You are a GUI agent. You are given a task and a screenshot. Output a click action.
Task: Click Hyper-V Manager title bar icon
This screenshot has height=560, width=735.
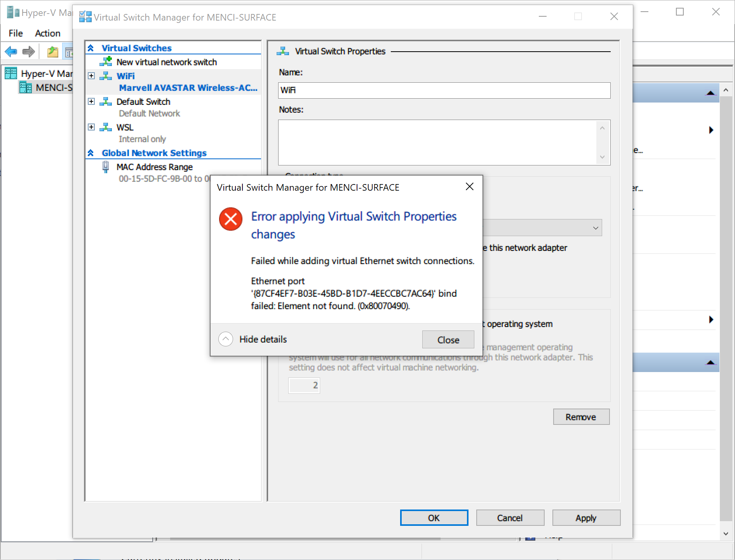tap(13, 12)
